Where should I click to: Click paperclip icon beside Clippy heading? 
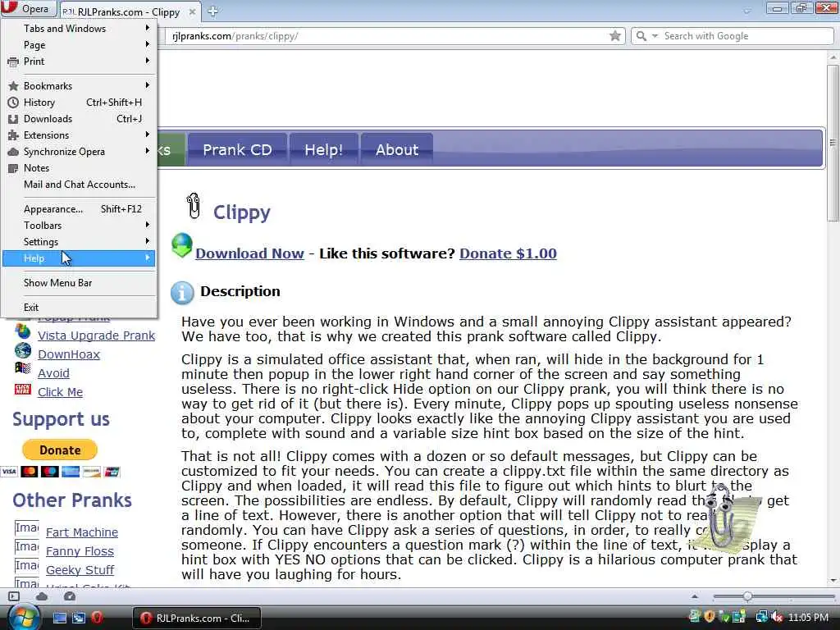pyautogui.click(x=194, y=206)
